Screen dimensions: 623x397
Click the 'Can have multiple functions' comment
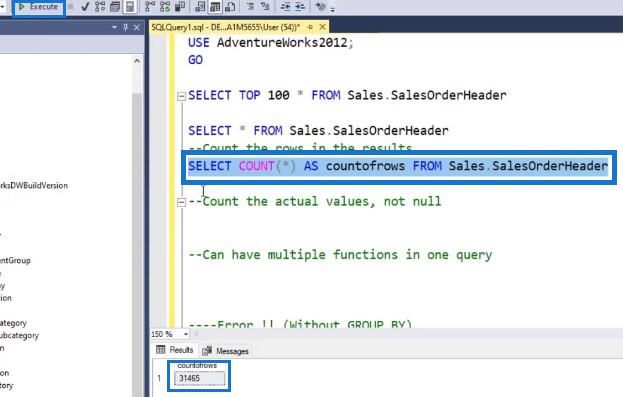pos(340,255)
